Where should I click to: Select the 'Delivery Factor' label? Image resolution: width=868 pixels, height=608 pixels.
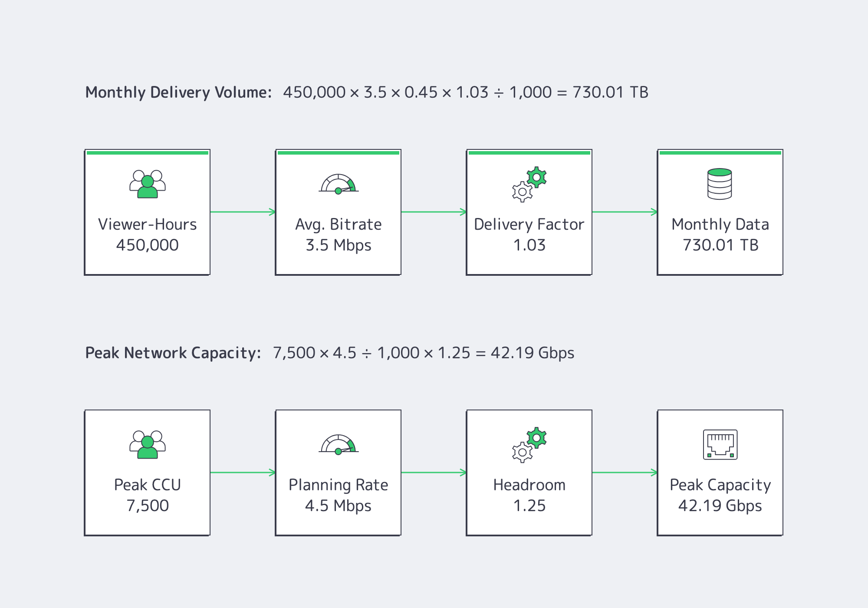tap(529, 225)
